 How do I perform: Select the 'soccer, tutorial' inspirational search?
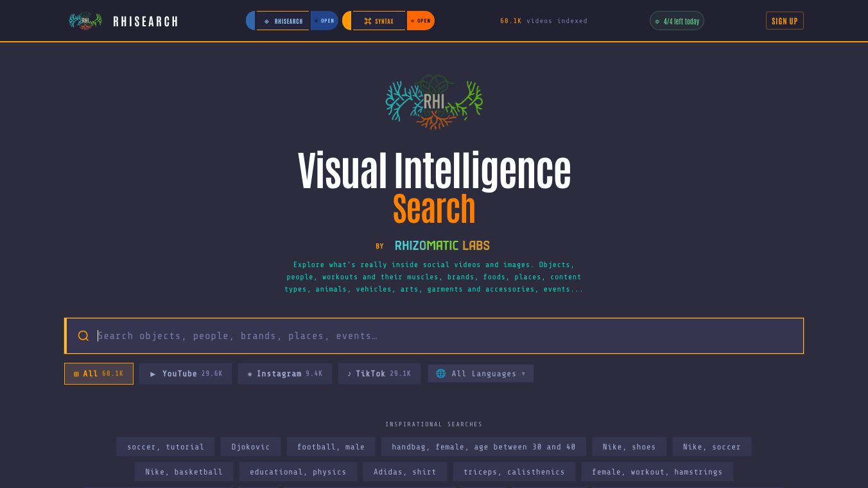166,447
